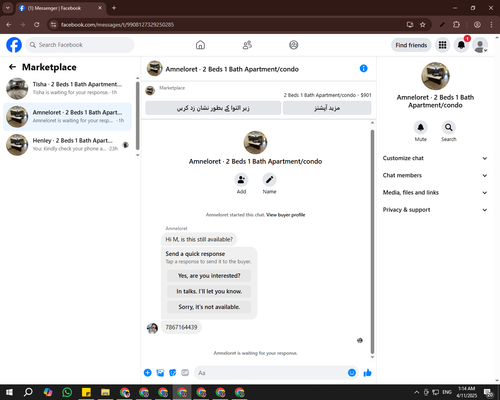Click ENG language indicator in tray

447,392
